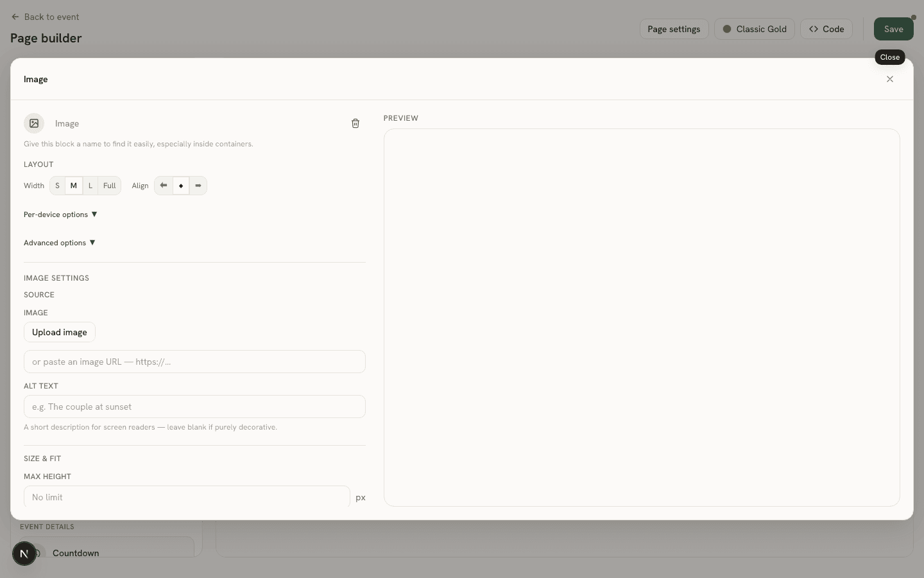Viewport: 924px width, 578px height.
Task: Set width to M
Action: (x=74, y=186)
